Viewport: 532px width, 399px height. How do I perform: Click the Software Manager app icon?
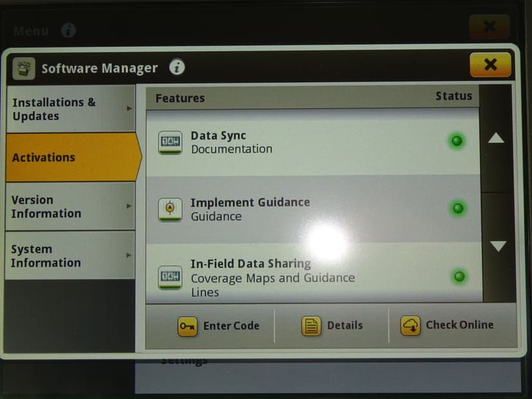click(24, 68)
